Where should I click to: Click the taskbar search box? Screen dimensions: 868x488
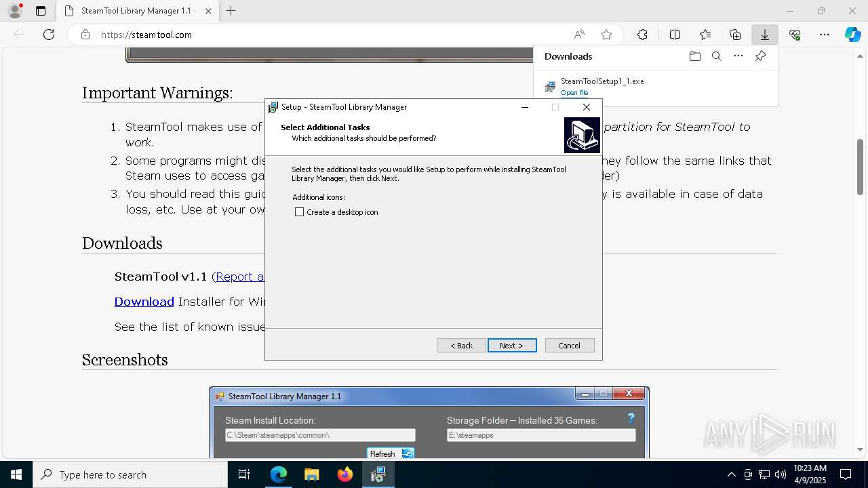click(130, 474)
